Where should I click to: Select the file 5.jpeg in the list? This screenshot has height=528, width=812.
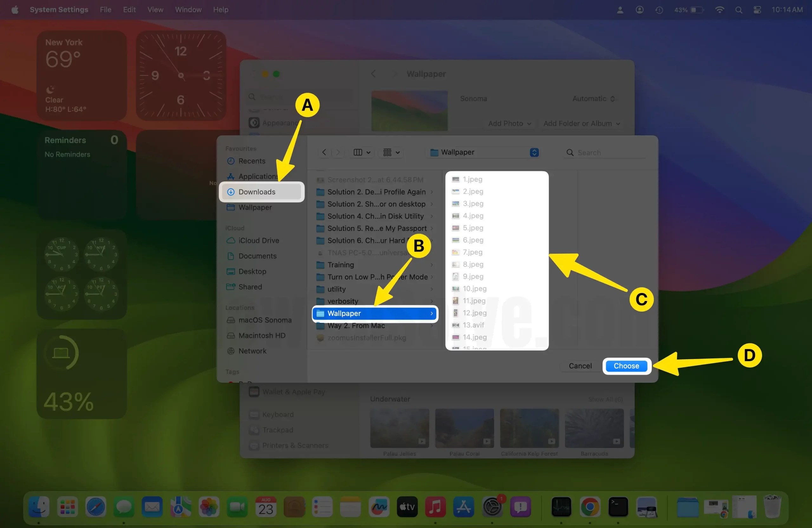(x=473, y=228)
